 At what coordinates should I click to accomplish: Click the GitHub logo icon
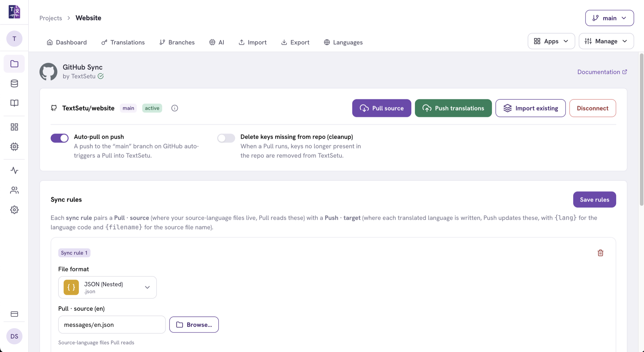48,72
